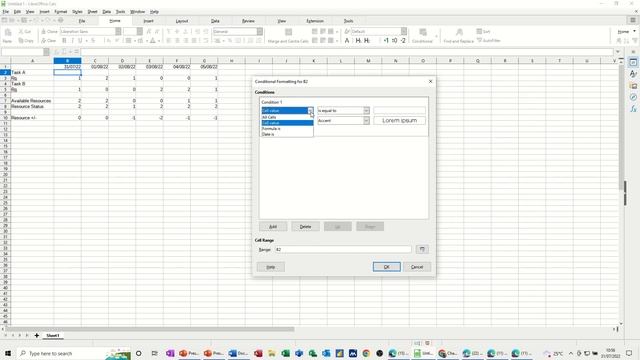Screen dimensions: 640x360
Task: Click the column C header
Action: tap(95, 61)
